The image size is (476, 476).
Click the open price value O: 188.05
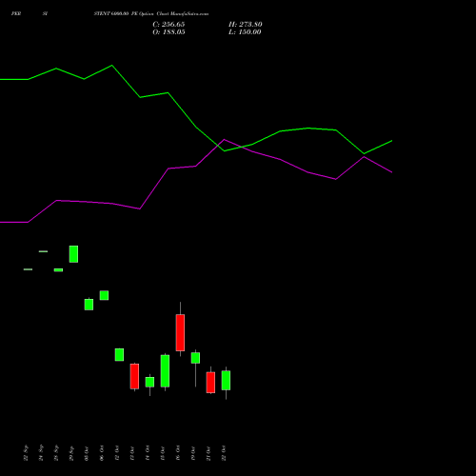(x=169, y=32)
